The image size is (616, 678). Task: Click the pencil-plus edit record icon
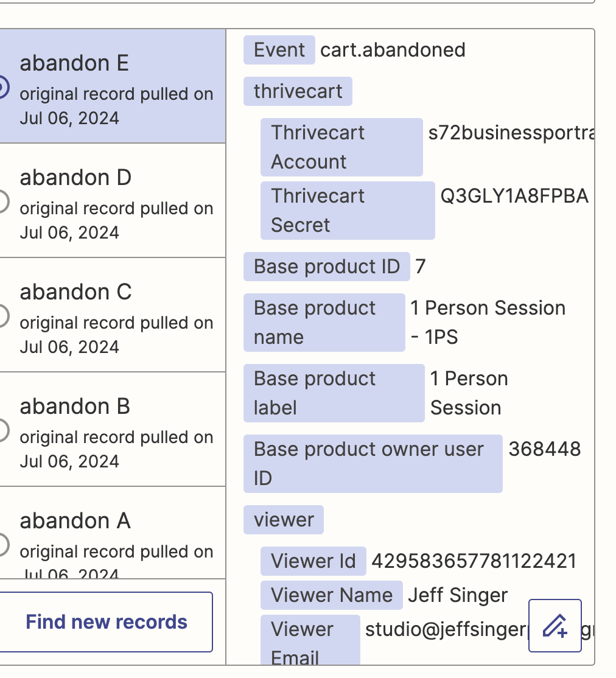coord(555,625)
